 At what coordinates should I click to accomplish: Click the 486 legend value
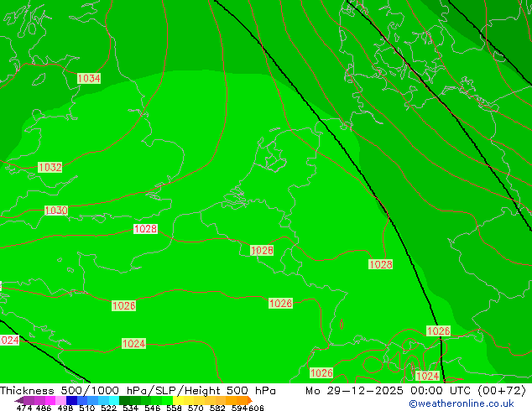[44, 408]
